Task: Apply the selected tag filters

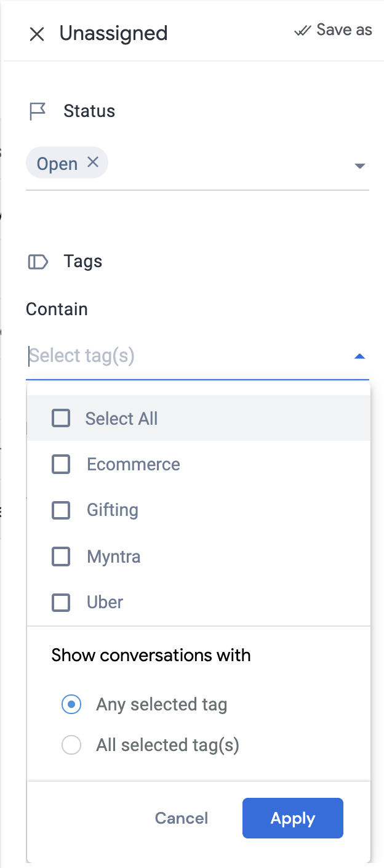Action: [x=293, y=818]
